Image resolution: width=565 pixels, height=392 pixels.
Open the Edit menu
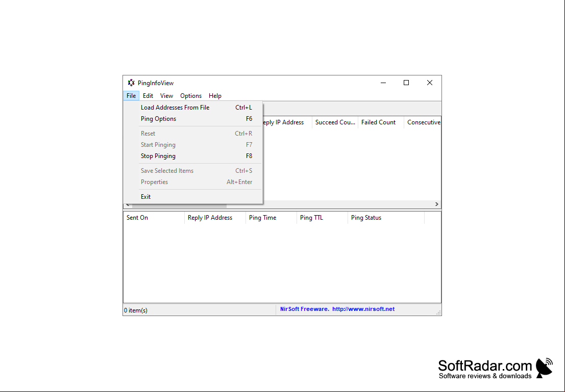148,96
